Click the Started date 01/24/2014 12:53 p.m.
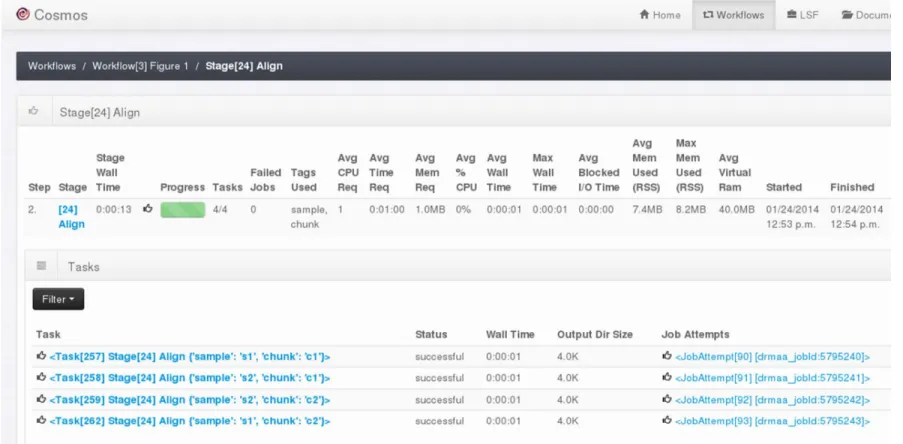 792,217
